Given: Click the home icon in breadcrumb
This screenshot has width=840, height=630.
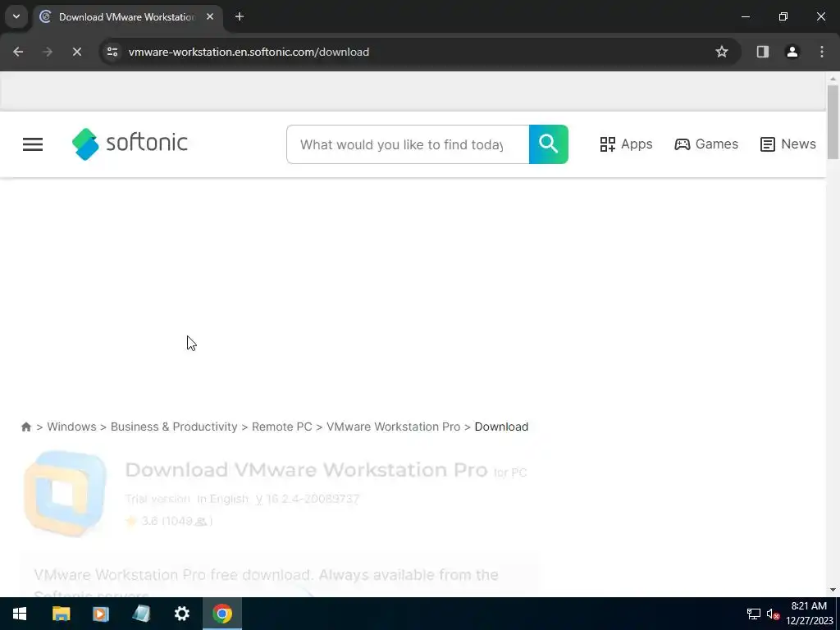Looking at the screenshot, I should 25,427.
